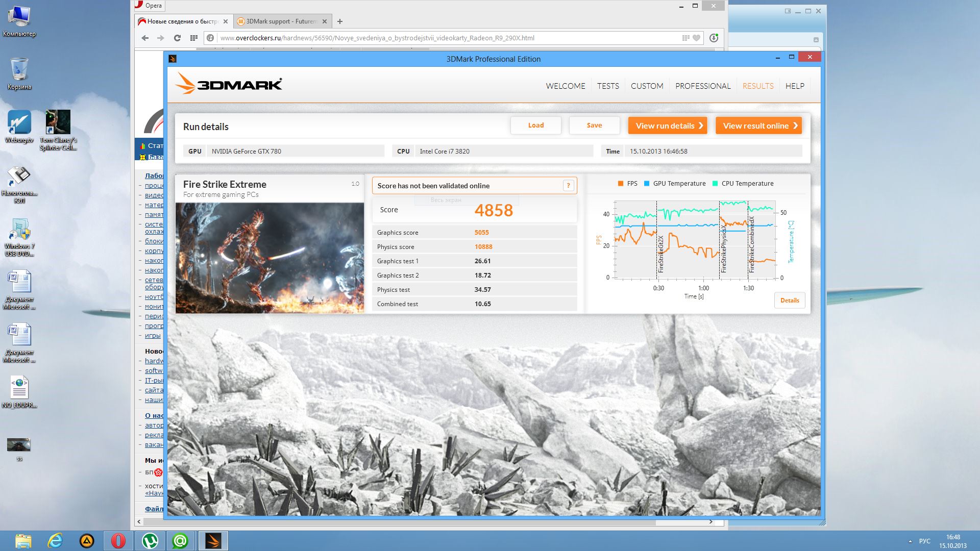Open uTorrent from taskbar
The height and width of the screenshot is (551, 980).
pyautogui.click(x=150, y=541)
